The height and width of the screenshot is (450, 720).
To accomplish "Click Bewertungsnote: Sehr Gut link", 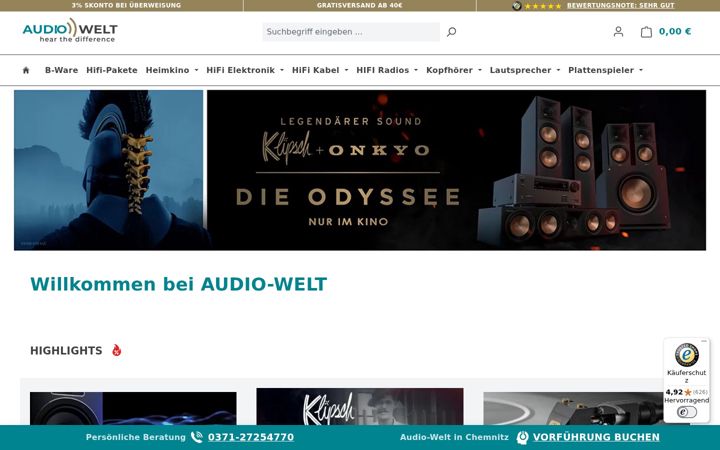I will [x=620, y=6].
